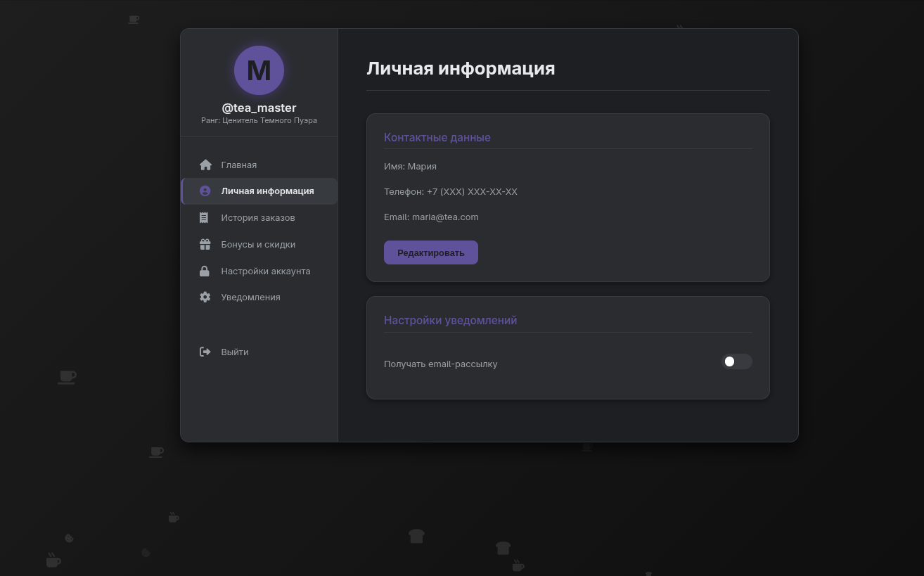Click the Выйти logout link

pos(235,352)
